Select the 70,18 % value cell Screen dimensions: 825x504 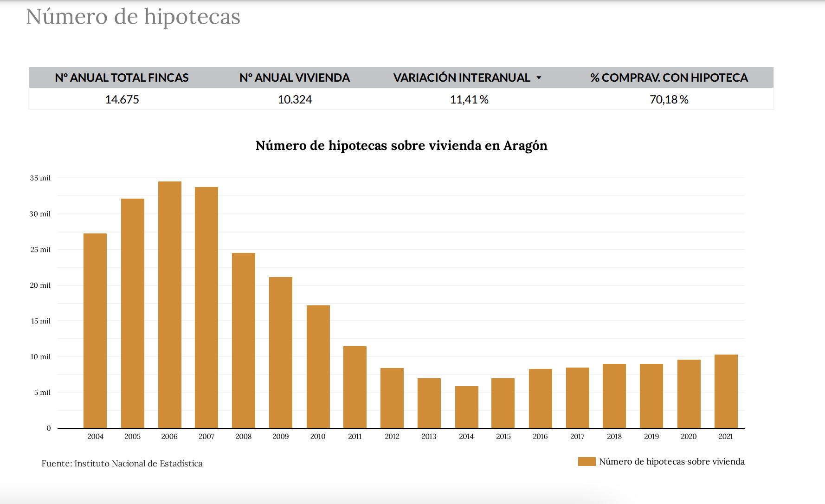669,100
